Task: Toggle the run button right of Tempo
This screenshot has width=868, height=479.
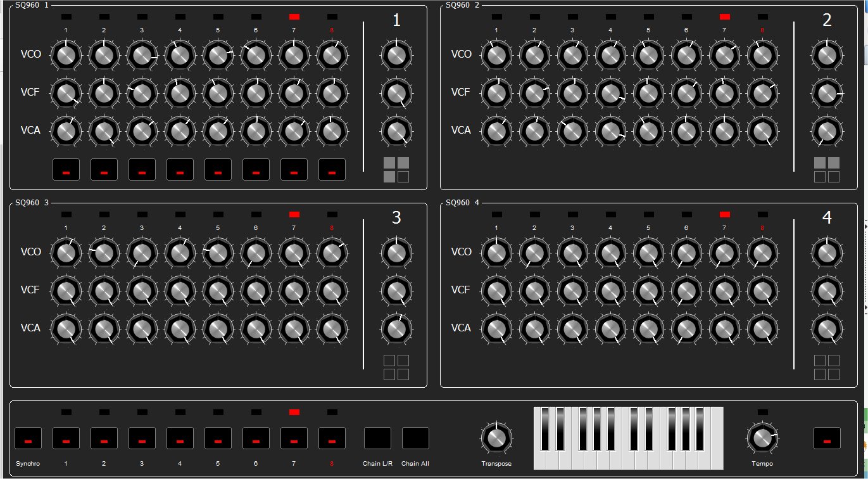Action: pyautogui.click(x=827, y=438)
